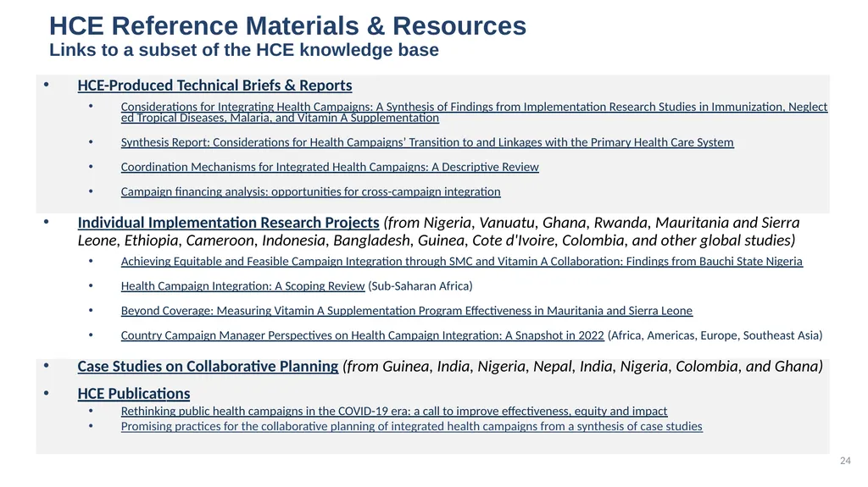This screenshot has height=487, width=868.
Task: Select the slide number 24
Action: 845,461
